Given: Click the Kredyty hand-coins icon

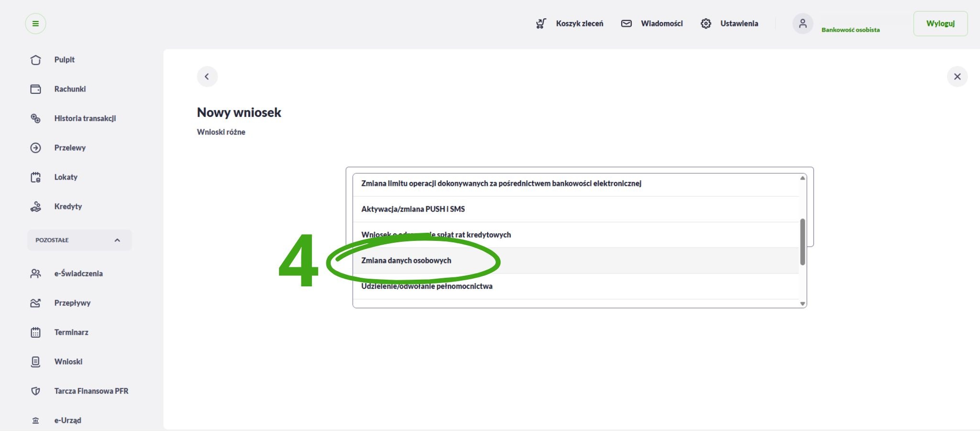Looking at the screenshot, I should point(35,206).
